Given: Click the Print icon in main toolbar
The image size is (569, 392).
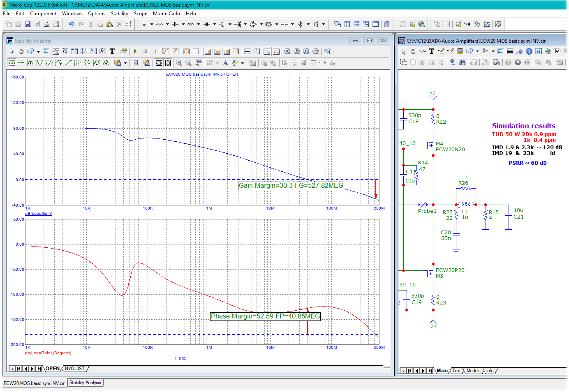Looking at the screenshot, I should click(56, 24).
